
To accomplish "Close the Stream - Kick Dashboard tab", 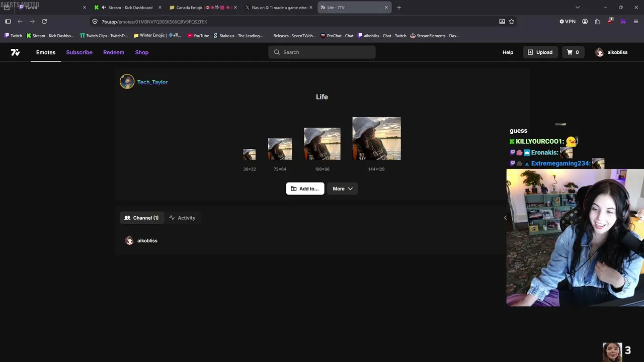I will 160,8.
